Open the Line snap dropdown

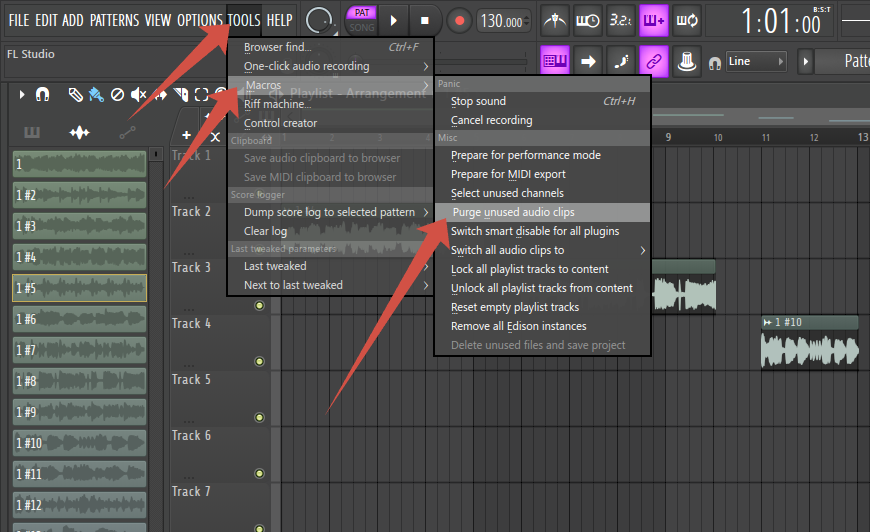click(756, 62)
